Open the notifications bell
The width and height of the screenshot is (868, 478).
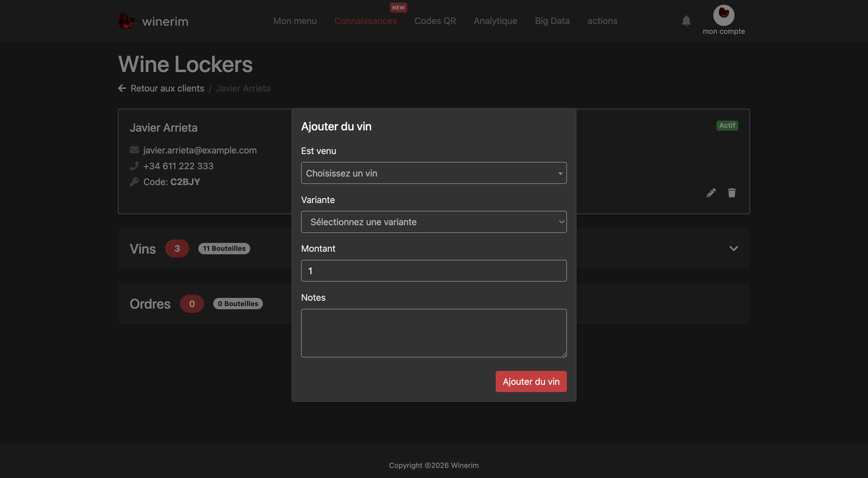point(686,21)
